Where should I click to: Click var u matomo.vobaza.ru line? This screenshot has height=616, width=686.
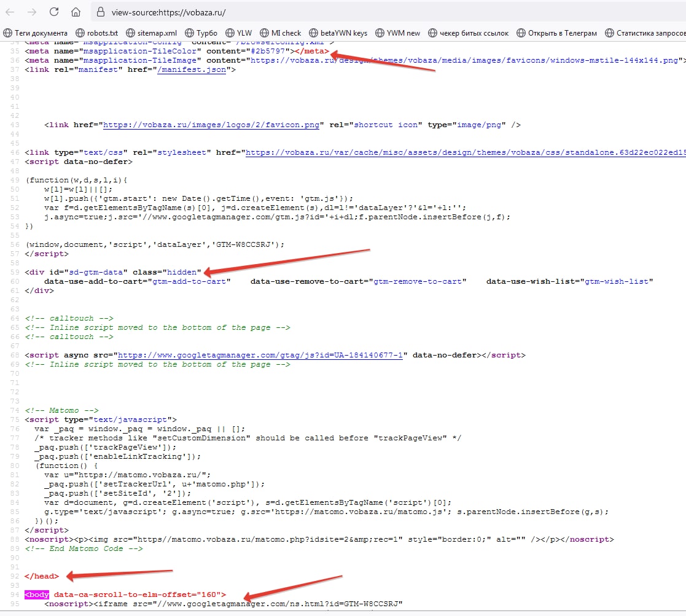click(127, 475)
